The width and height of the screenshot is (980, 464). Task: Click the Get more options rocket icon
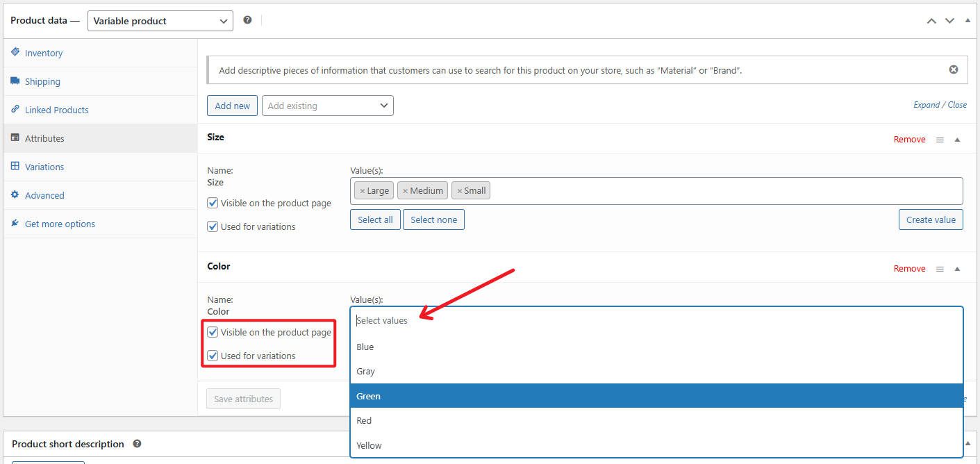14,224
